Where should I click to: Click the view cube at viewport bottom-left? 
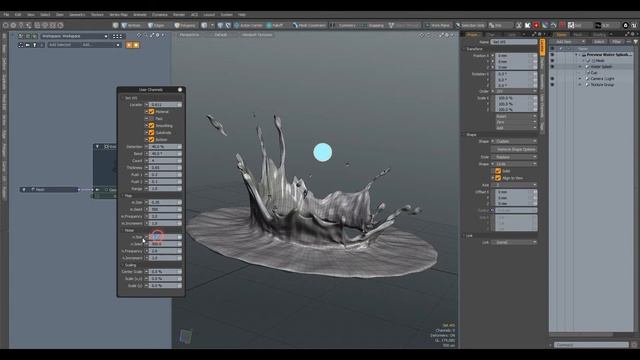pos(185,336)
